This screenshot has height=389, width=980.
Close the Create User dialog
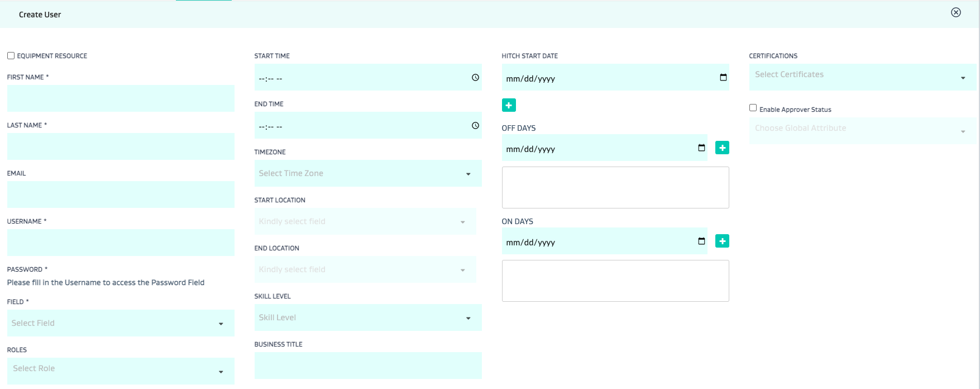pyautogui.click(x=956, y=12)
